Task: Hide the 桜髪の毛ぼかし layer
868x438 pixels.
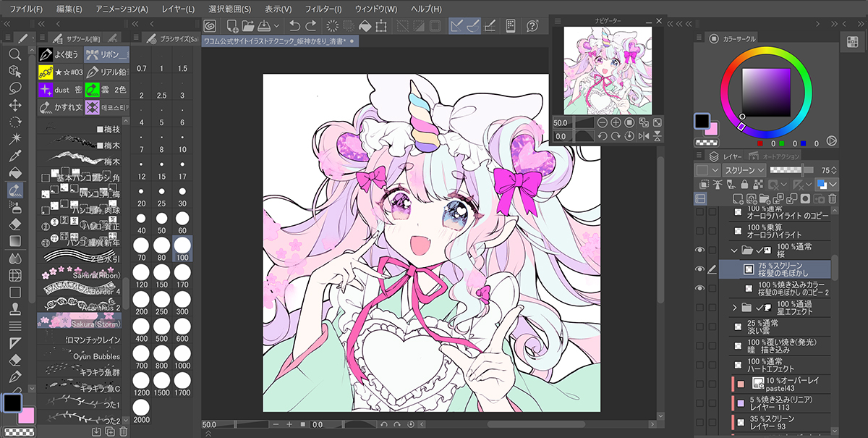Action: coord(699,269)
